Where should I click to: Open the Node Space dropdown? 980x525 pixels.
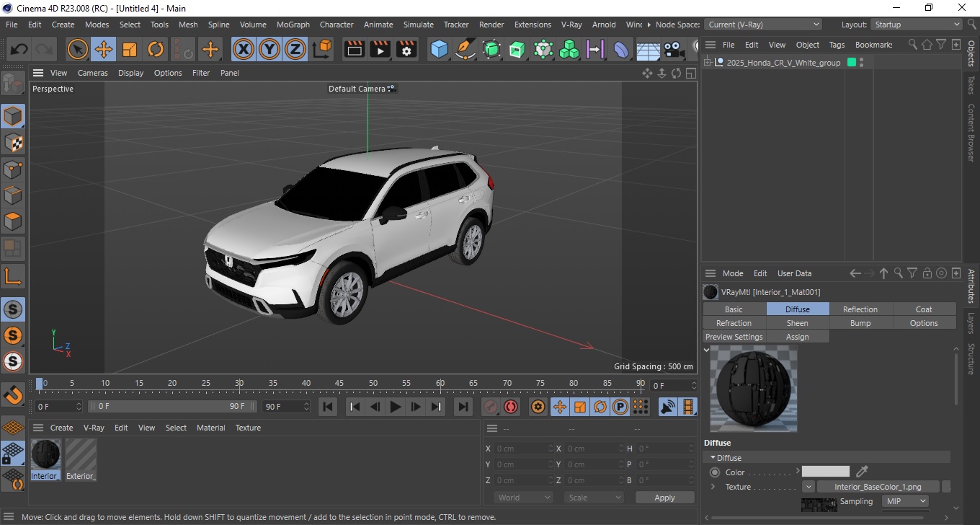pyautogui.click(x=762, y=25)
